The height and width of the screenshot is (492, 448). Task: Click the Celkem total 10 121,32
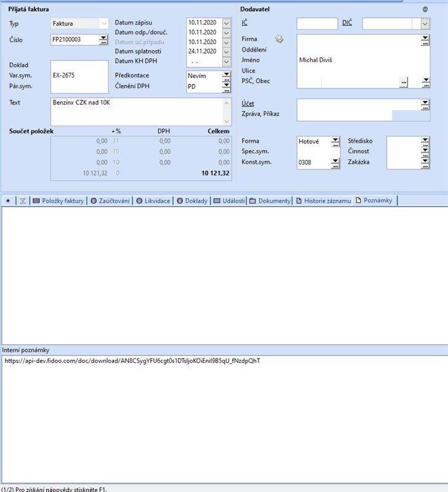215,173
